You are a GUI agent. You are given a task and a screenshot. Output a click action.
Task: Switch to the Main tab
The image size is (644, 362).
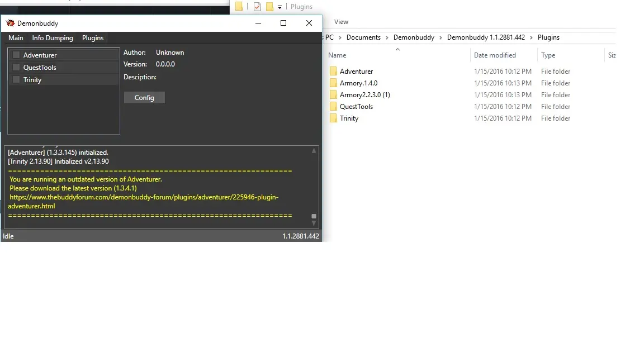coord(16,38)
